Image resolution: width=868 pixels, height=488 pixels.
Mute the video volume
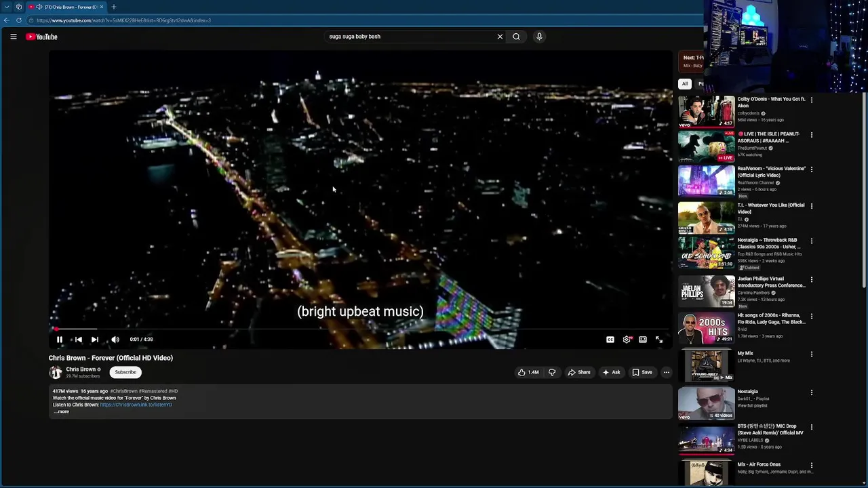(115, 340)
